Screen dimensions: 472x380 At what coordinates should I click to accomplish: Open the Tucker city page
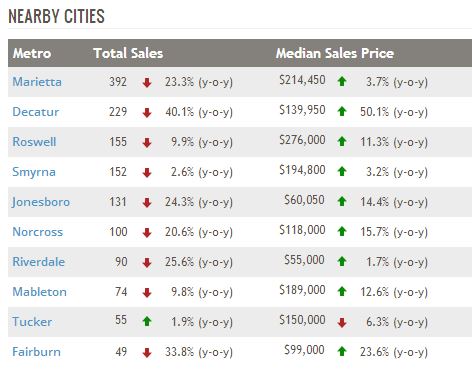click(32, 322)
